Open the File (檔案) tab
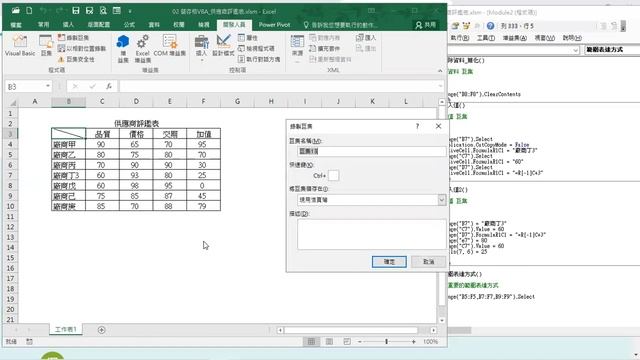Screen dimensions: 640x360 coord(16,25)
